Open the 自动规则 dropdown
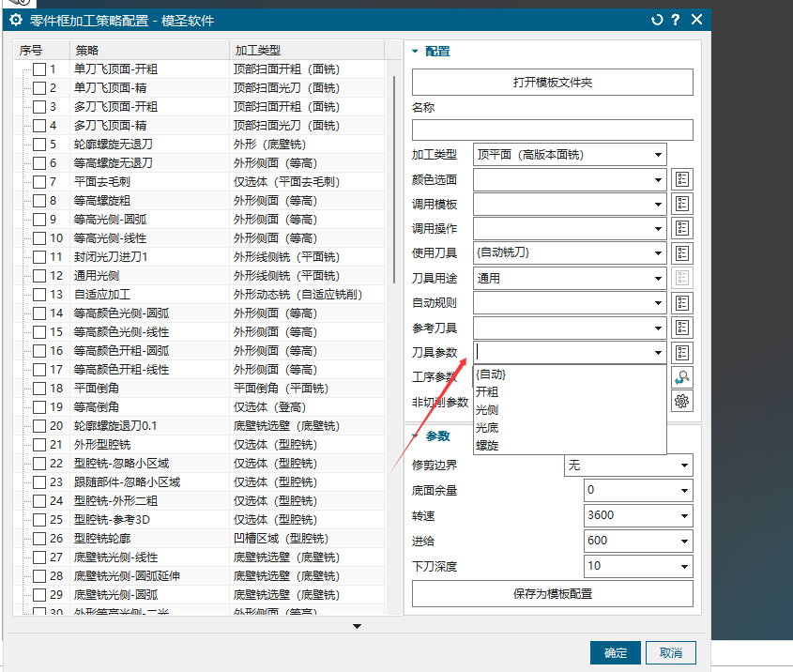The width and height of the screenshot is (793, 672). click(570, 303)
